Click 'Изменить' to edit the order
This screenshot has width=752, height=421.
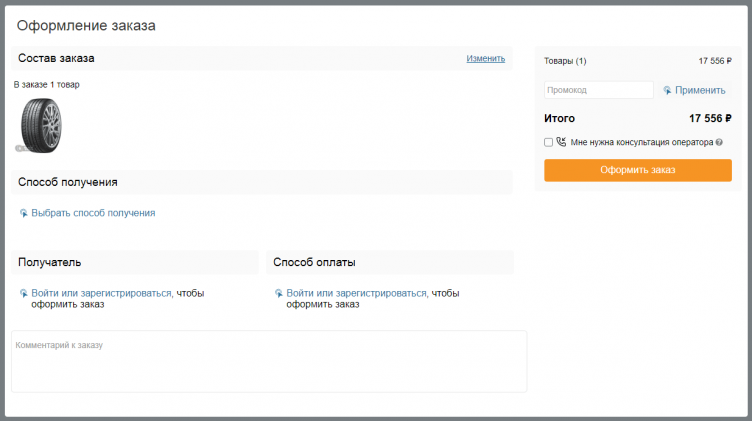[485, 58]
